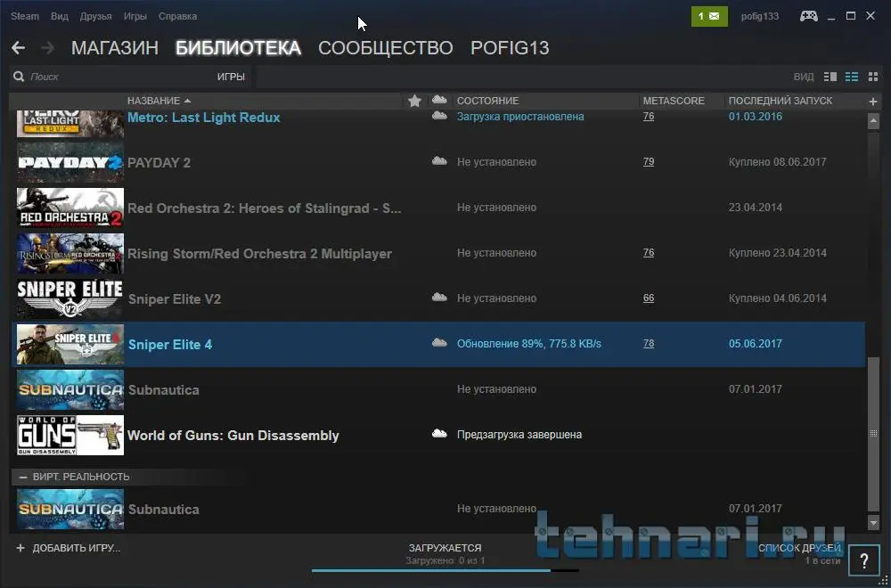This screenshot has width=891, height=588.
Task: Click the scrollbar up arrow
Action: (x=873, y=121)
